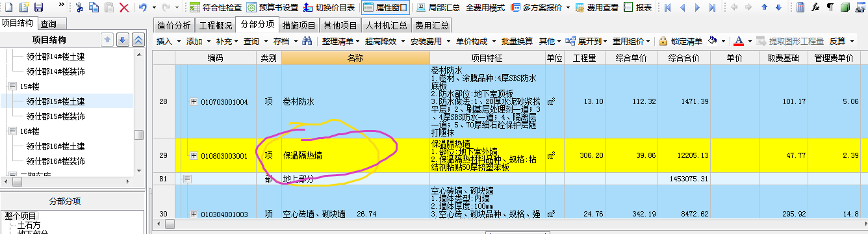Image resolution: width=868 pixels, height=234 pixels.
Task: Select 领仕郡16#楼装饰 tree item
Action: point(55,161)
